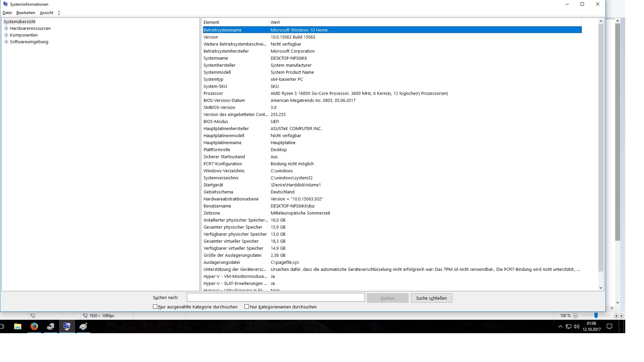
Task: Open the Ansicht menu
Action: coord(46,13)
